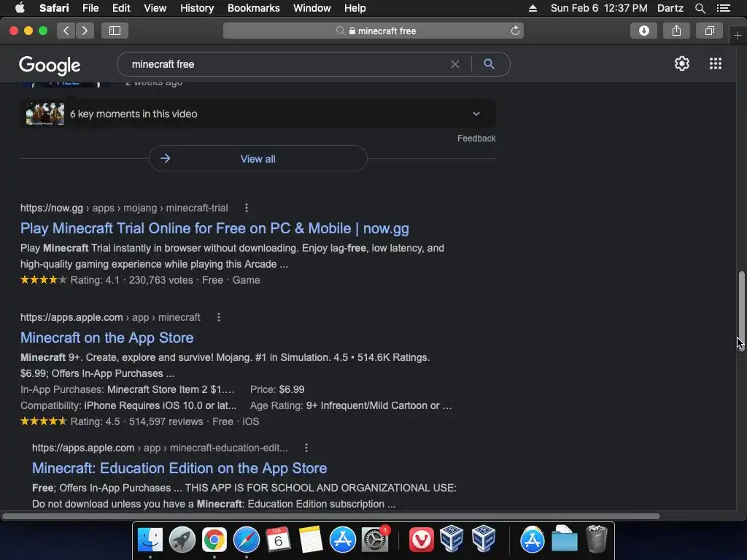Clear the Google search box with X
The height and width of the screenshot is (560, 747).
(x=455, y=64)
